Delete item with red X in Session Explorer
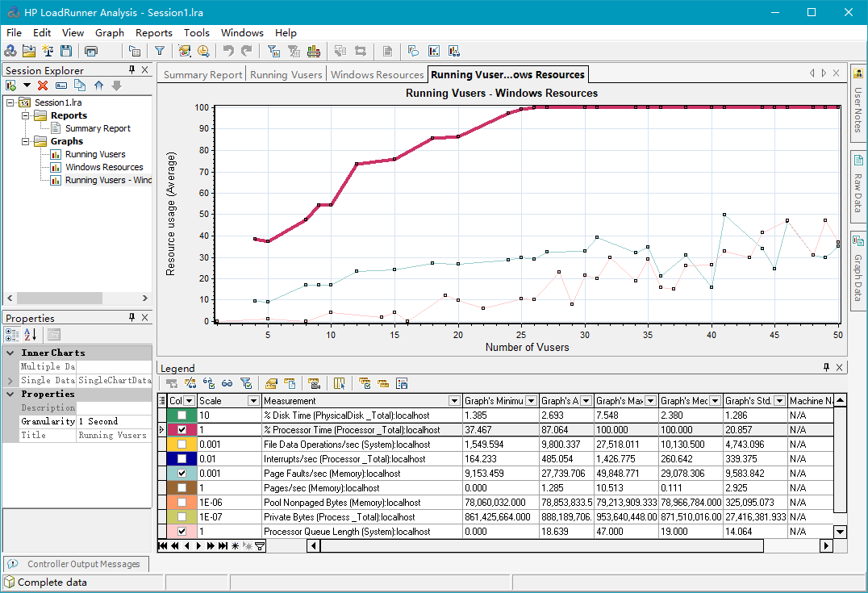868x593 pixels. pyautogui.click(x=43, y=86)
